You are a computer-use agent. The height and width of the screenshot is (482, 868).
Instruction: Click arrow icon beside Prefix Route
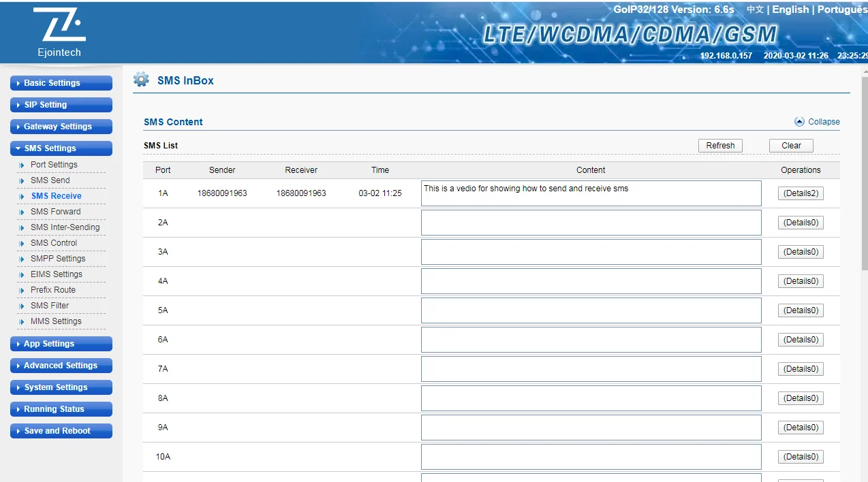22,291
